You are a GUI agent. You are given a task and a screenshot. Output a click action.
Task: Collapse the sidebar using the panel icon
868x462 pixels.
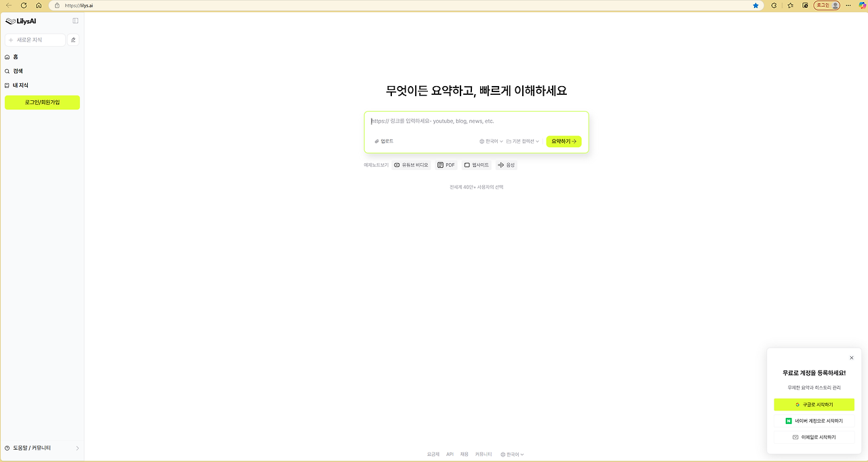click(75, 20)
